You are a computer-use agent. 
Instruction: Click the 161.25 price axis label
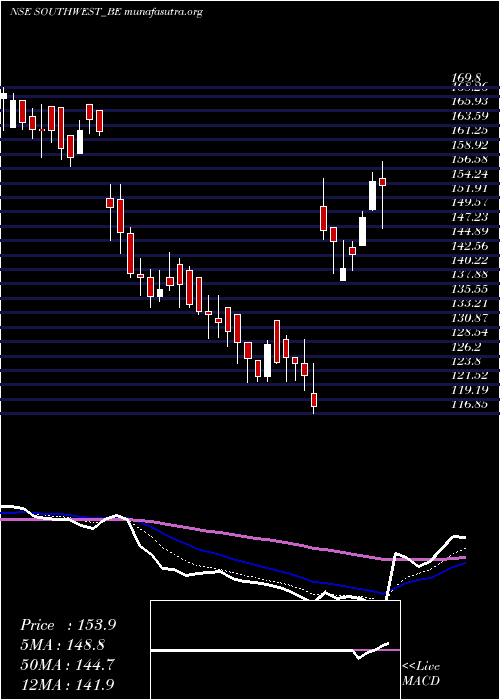[470, 131]
